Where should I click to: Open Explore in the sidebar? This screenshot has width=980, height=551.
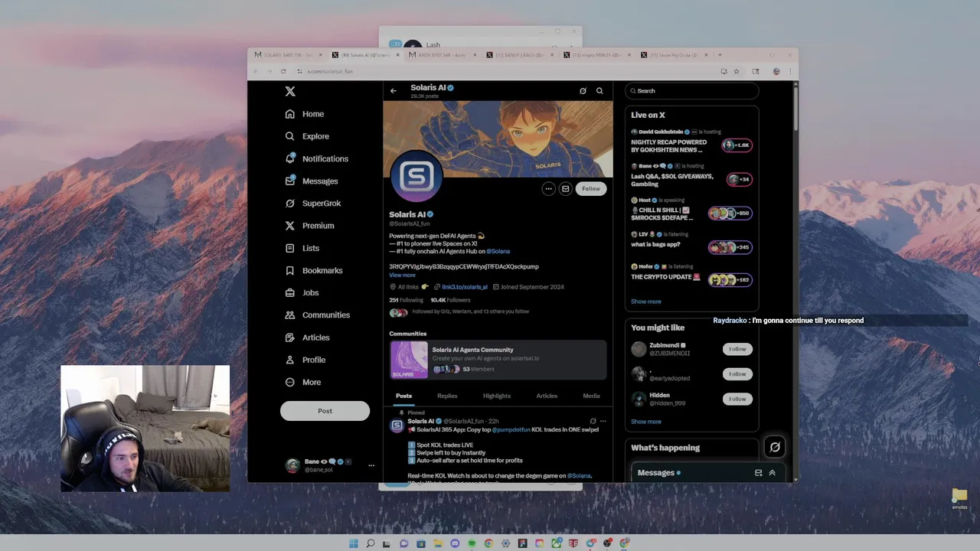tap(307, 136)
